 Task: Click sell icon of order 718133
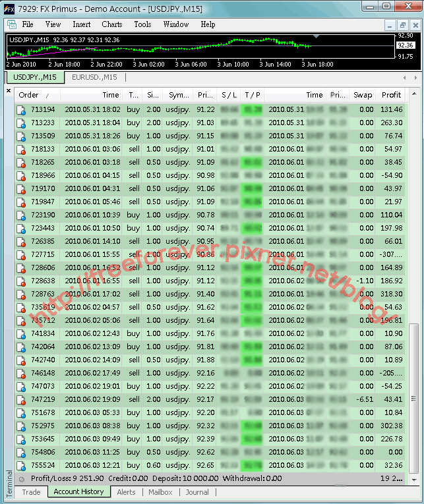coord(21,150)
